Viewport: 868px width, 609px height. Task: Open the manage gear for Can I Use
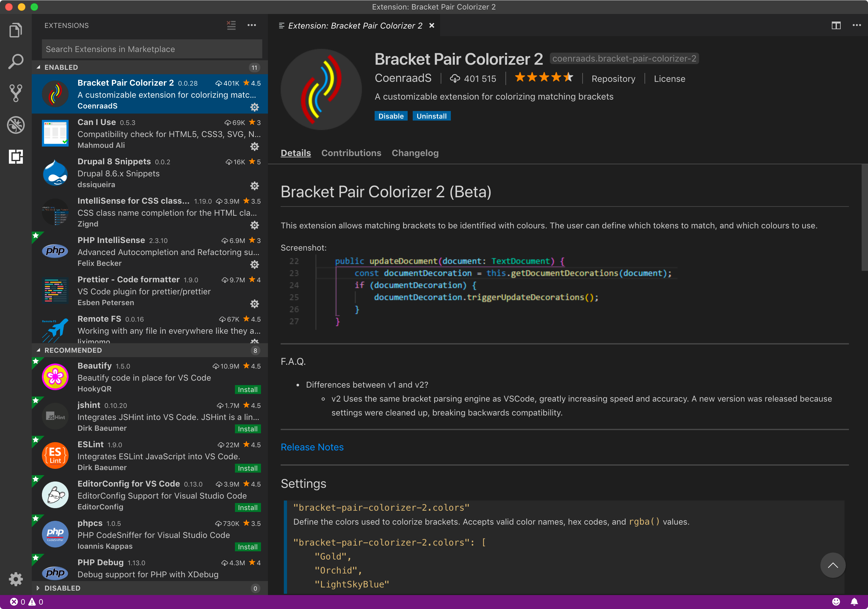click(254, 147)
